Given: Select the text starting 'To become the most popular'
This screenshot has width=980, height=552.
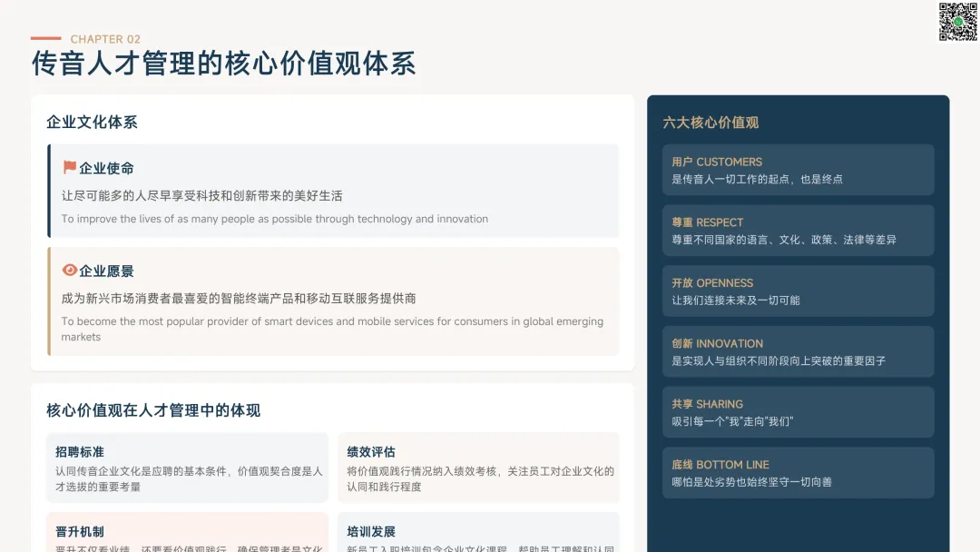Looking at the screenshot, I should (332, 329).
